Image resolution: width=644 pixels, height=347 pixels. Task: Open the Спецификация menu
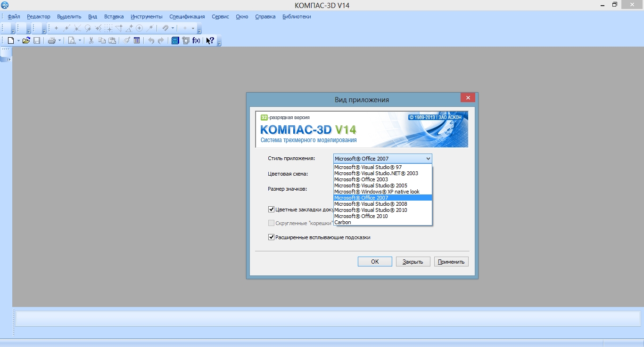[187, 16]
